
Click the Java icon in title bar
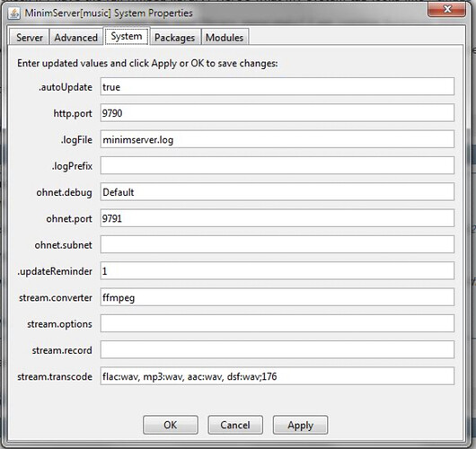coord(14,13)
